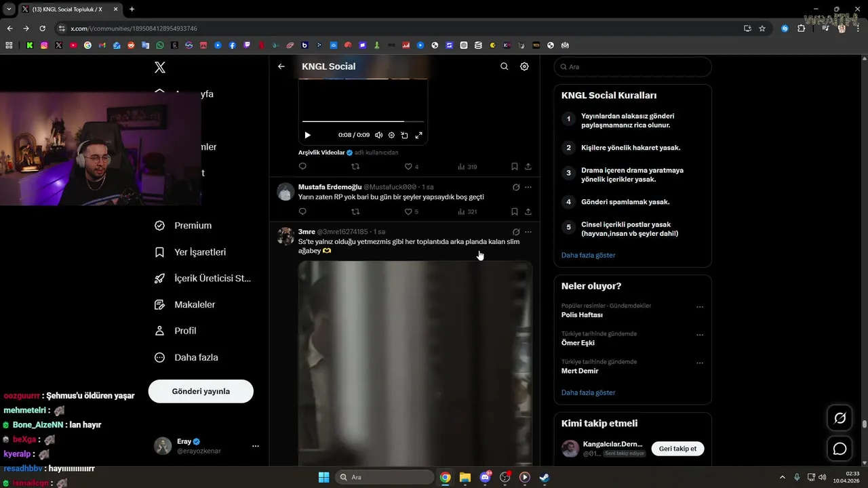The height and width of the screenshot is (488, 868).
Task: Open Yer İşaretleri bookmarks menu item
Action: click(190, 252)
